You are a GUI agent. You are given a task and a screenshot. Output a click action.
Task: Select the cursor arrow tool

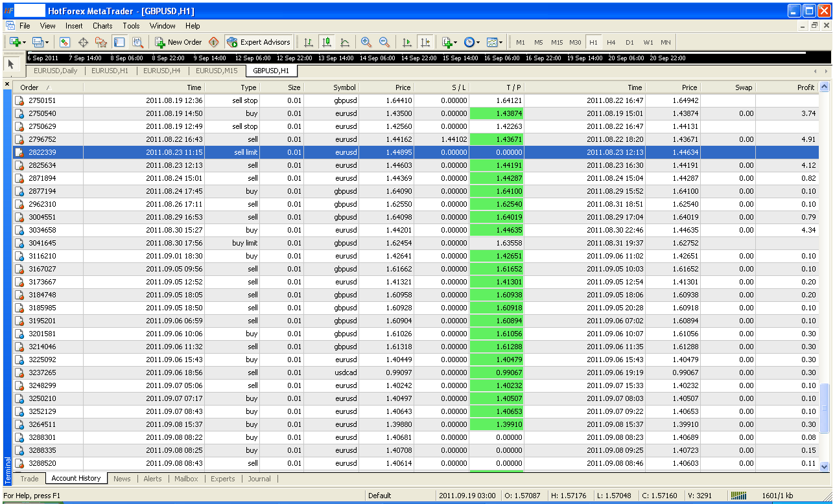(x=12, y=63)
